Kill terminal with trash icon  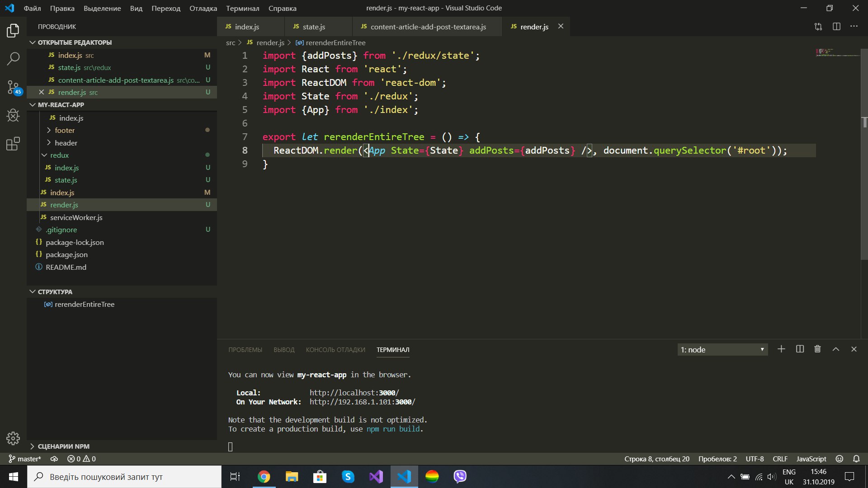click(x=817, y=349)
